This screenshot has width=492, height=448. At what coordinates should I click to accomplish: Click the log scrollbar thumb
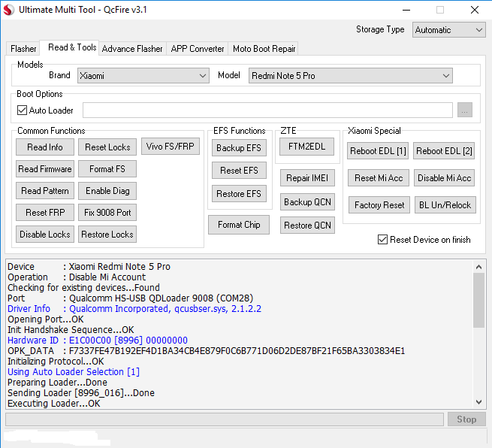[478, 300]
